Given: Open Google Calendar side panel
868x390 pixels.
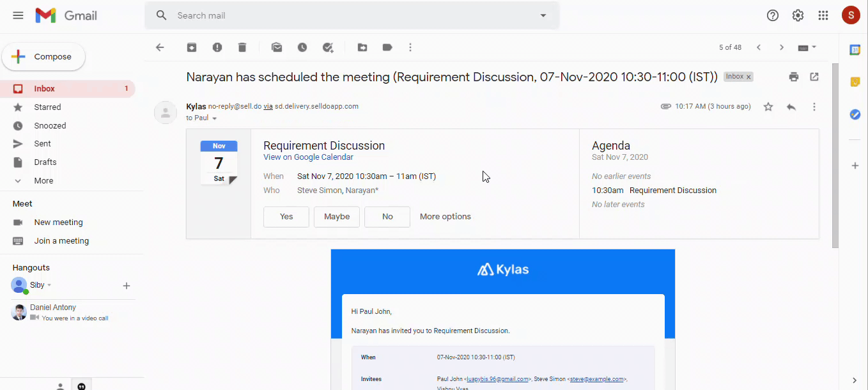Looking at the screenshot, I should pyautogui.click(x=855, y=50).
